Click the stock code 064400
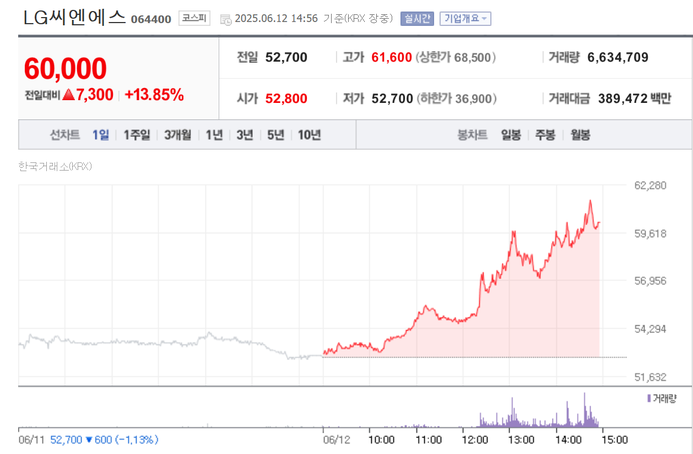The width and height of the screenshot is (693, 454). point(151,19)
